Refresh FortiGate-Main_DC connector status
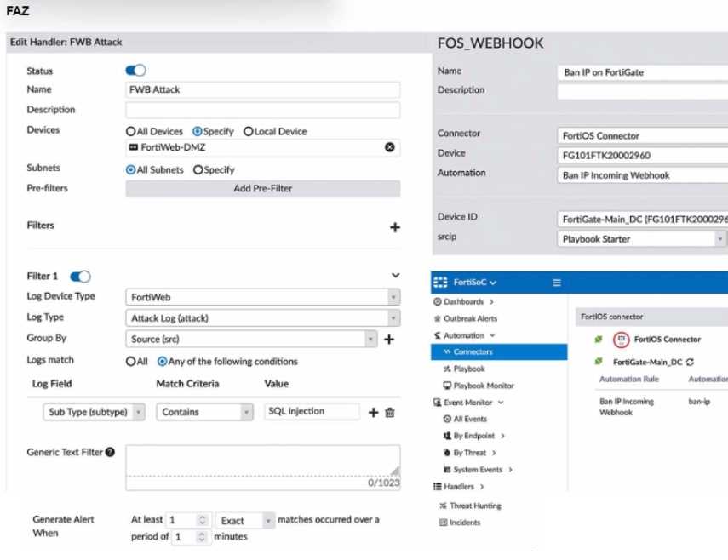The height and width of the screenshot is (560, 728). [x=689, y=362]
